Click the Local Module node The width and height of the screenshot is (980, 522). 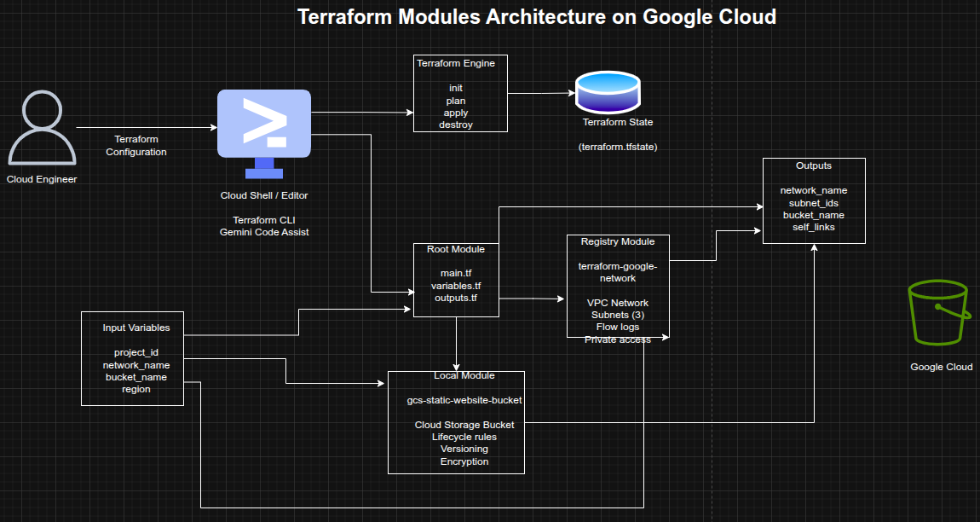click(456, 420)
